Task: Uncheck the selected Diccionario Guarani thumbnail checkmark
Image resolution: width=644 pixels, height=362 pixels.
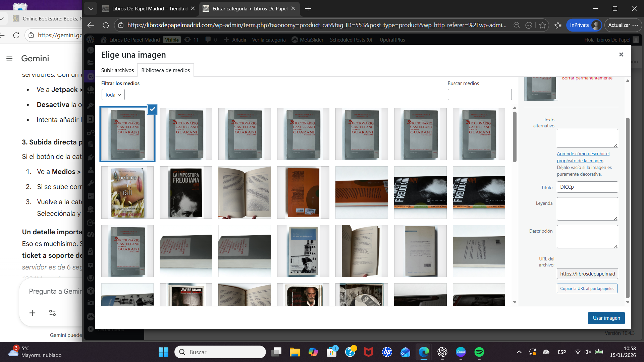Action: point(152,109)
